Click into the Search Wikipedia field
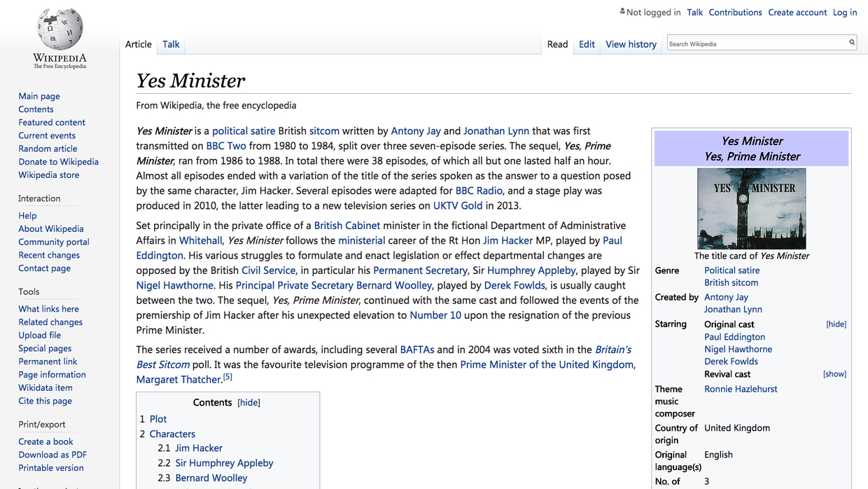868x489 pixels. 756,43
